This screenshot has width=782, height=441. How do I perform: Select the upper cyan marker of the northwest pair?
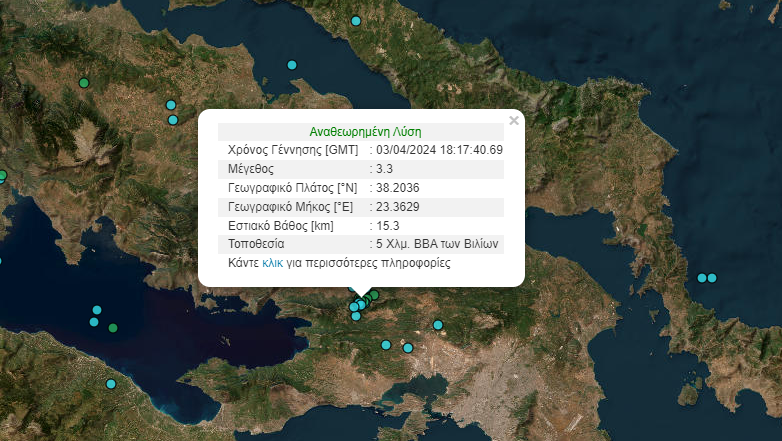(171, 105)
